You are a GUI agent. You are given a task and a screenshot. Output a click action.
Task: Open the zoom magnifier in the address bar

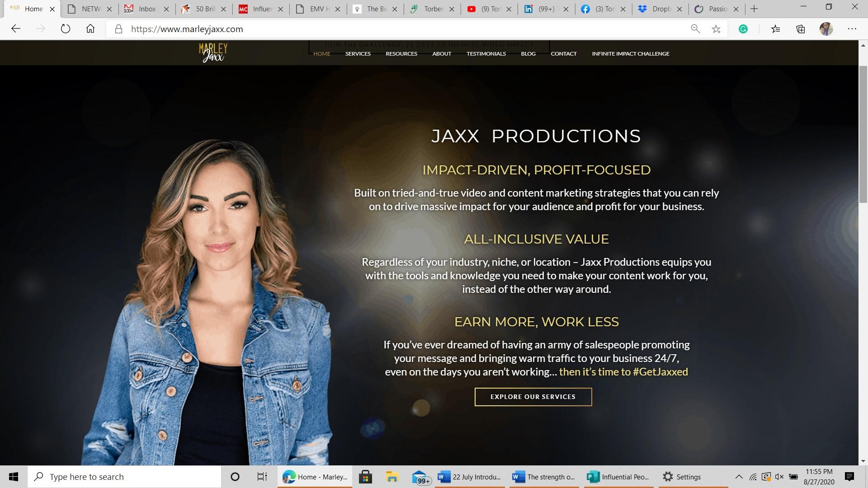695,29
